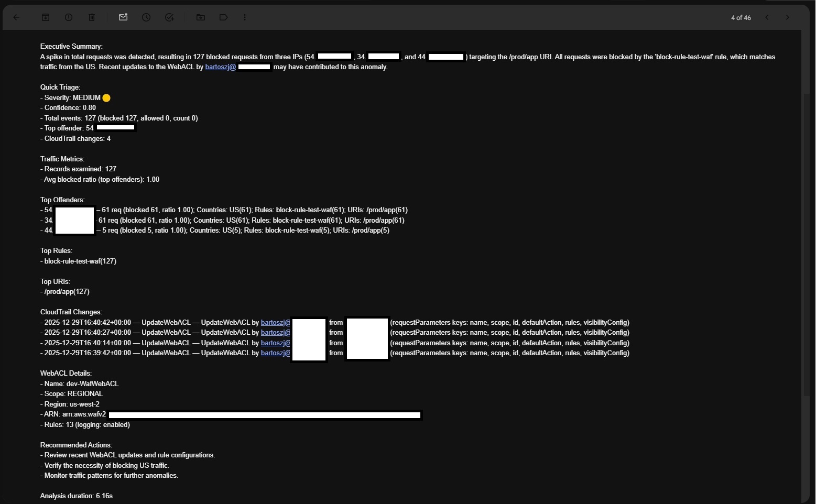Snooze this email with the clock icon

pyautogui.click(x=146, y=17)
